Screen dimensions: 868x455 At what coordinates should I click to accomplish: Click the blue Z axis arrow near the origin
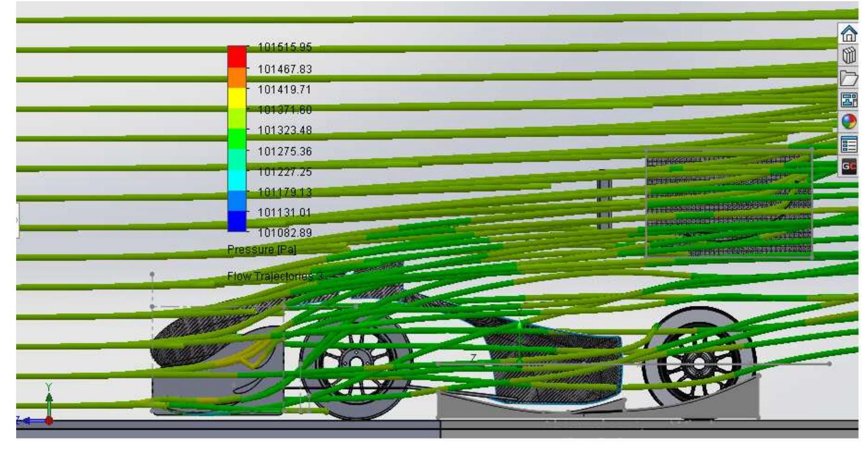25,420
